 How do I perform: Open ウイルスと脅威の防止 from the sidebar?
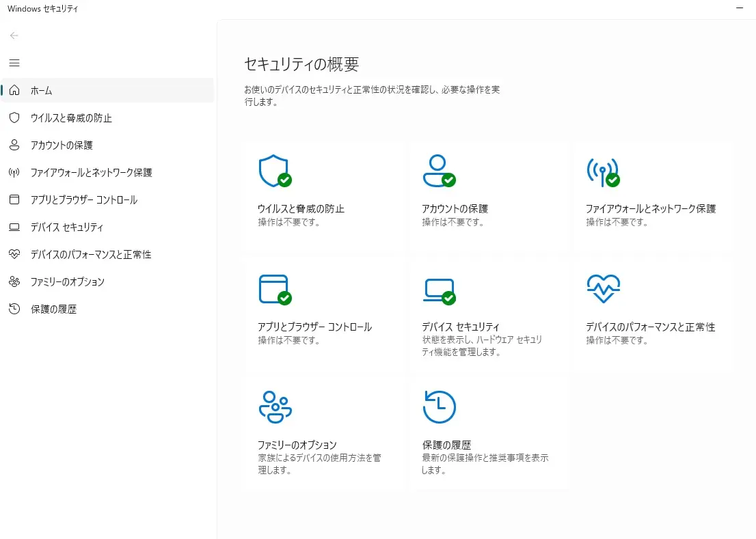(x=107, y=118)
